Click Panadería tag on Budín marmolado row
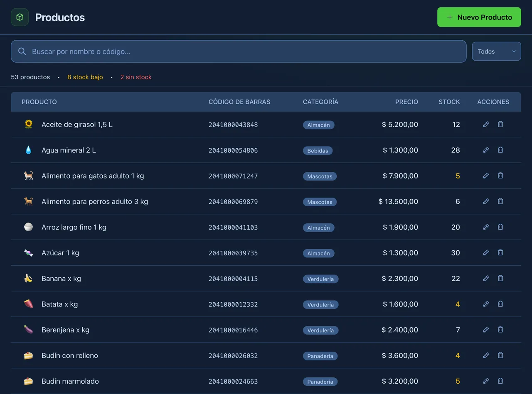 click(320, 382)
